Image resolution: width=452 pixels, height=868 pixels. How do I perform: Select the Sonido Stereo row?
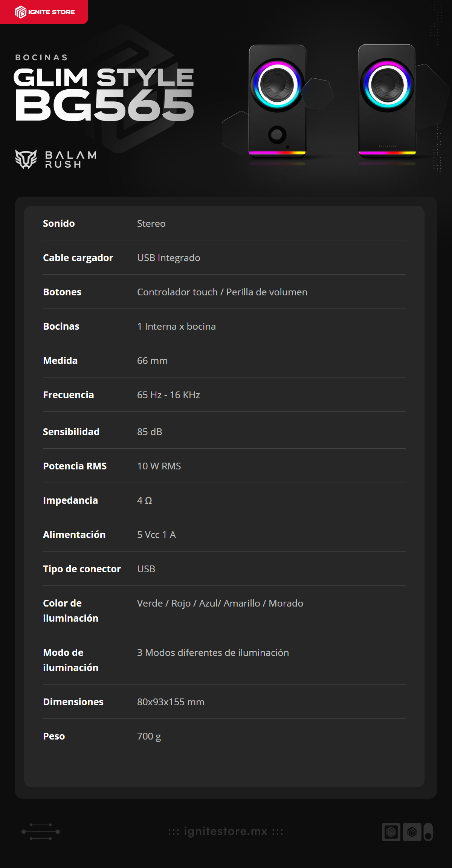click(224, 223)
